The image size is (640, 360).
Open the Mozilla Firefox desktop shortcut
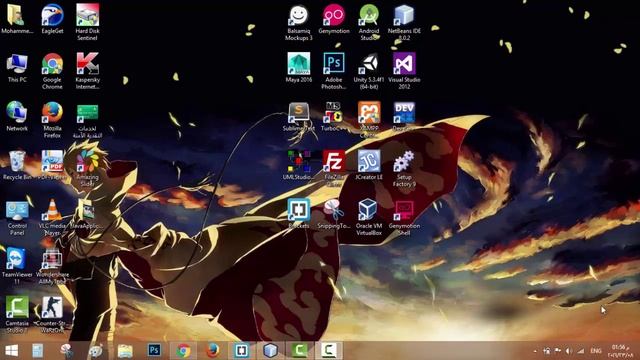52,120
